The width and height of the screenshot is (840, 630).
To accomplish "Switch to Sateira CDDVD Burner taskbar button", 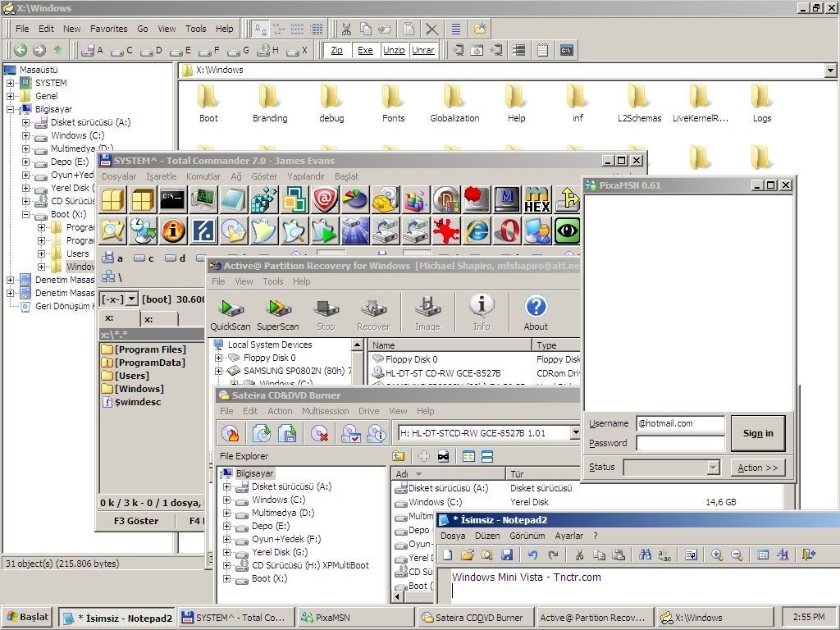I will 477,618.
